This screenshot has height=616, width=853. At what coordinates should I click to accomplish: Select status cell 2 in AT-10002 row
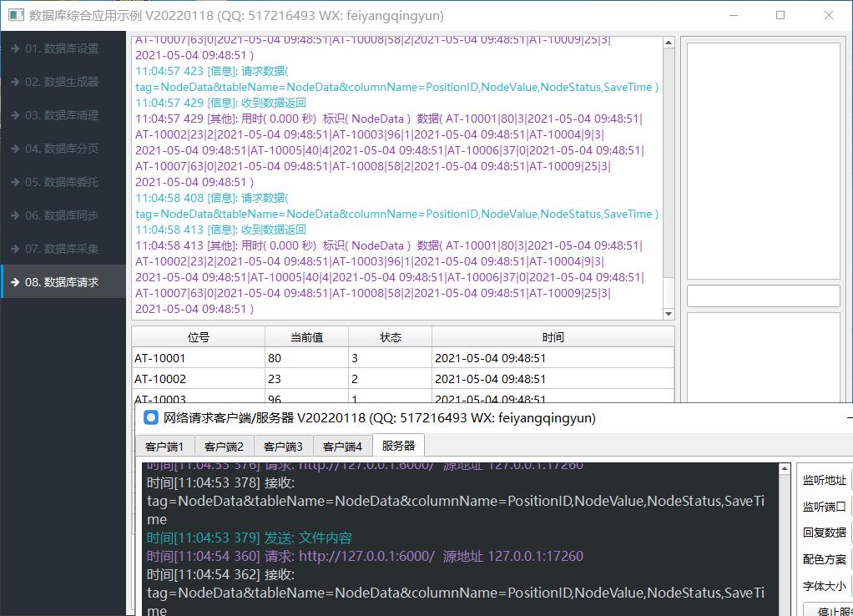pyautogui.click(x=390, y=379)
